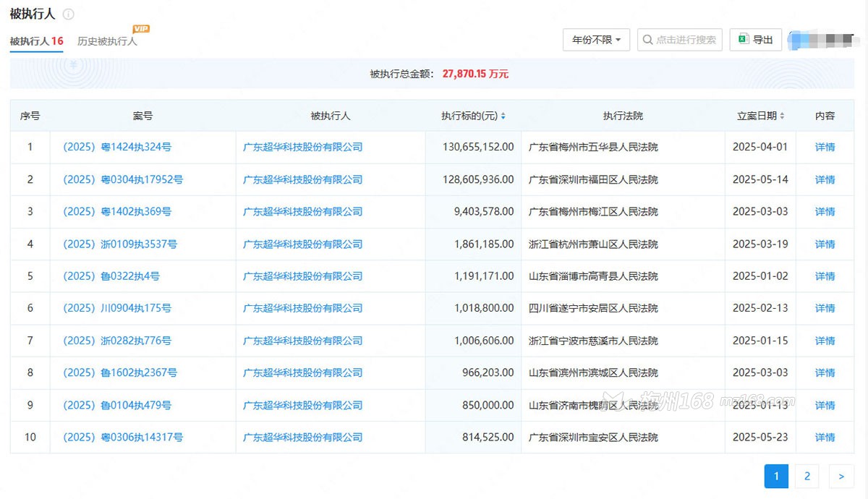Click the 被执行人 column header
The image size is (868, 499).
coord(331,116)
